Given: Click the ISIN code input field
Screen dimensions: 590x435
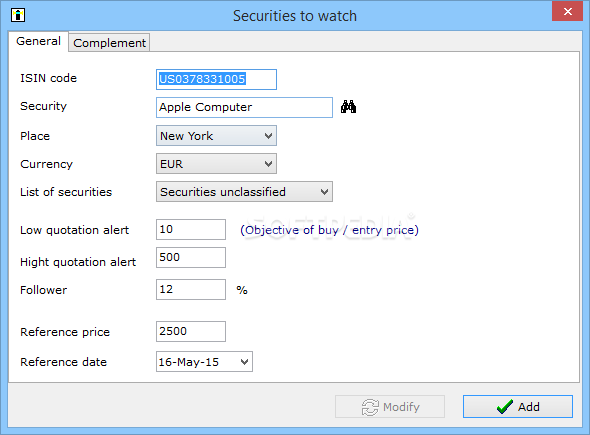Looking at the screenshot, I should pos(216,79).
